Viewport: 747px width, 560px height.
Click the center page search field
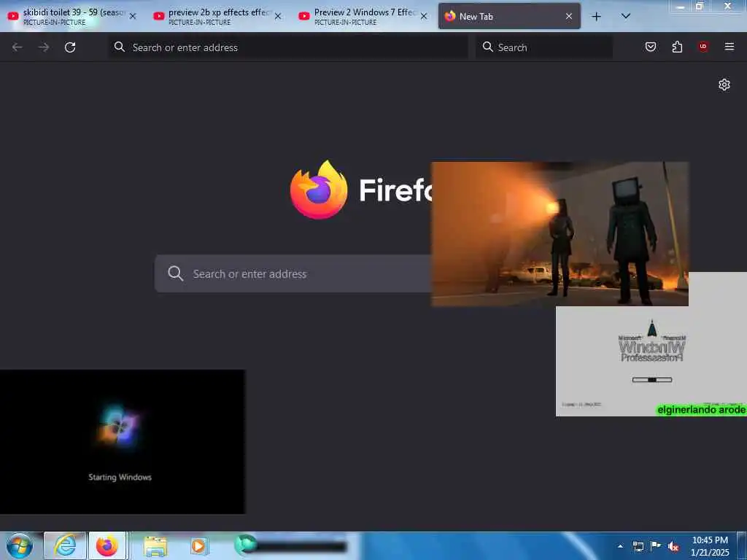click(x=293, y=274)
